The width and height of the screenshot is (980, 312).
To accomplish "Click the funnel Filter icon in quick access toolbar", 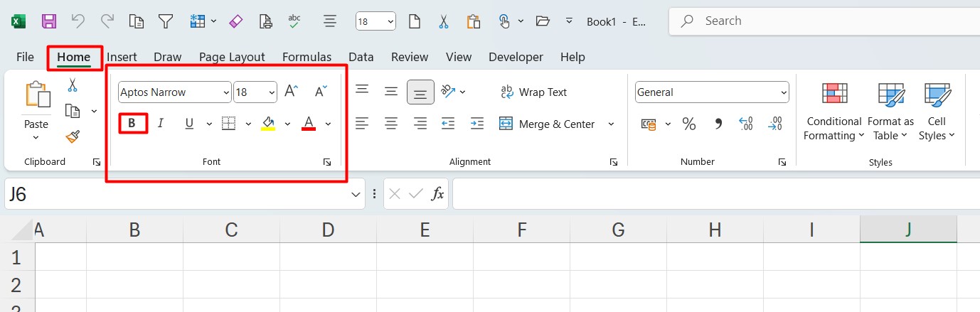I will tap(166, 21).
